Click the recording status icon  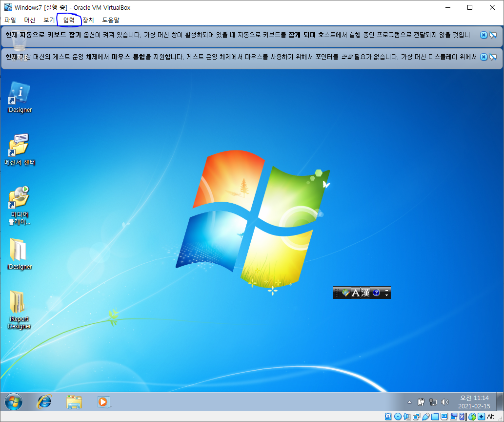tap(454, 417)
